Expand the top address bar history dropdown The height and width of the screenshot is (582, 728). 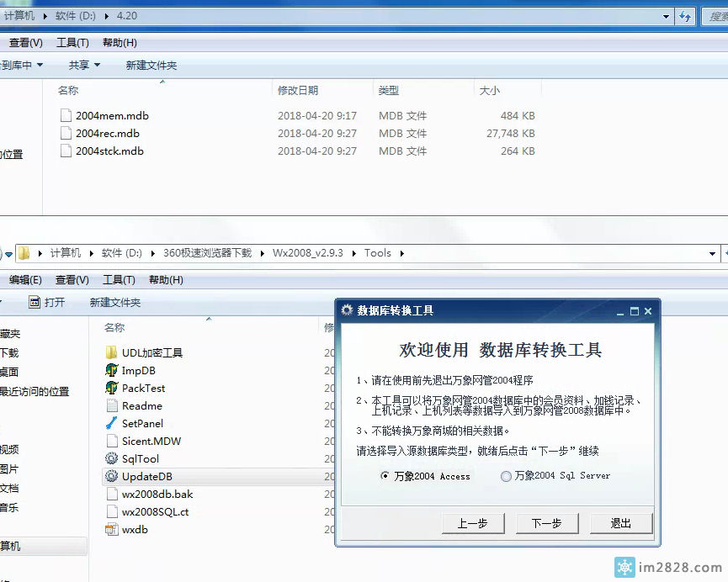coord(667,16)
